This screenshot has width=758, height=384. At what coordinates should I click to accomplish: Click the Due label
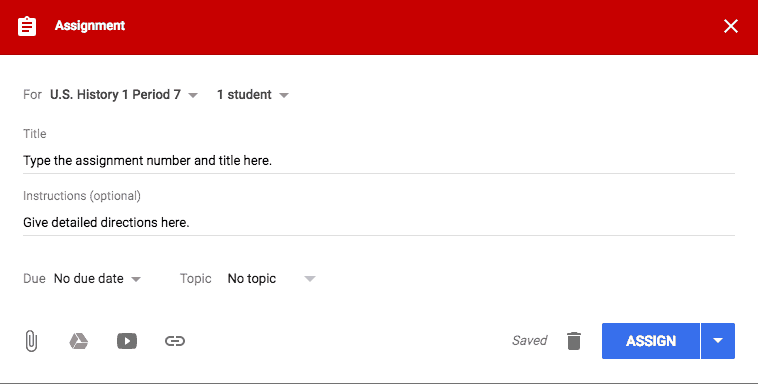coord(34,279)
